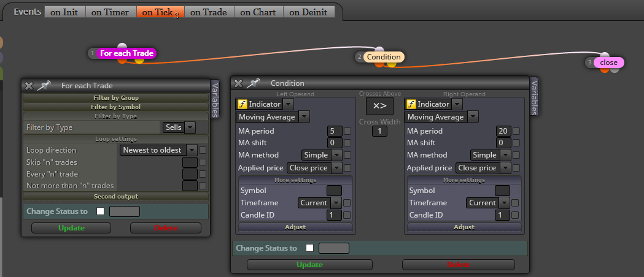This screenshot has width=644, height=277.
Task: Pin the For each Trade panel
Action: tap(43, 85)
